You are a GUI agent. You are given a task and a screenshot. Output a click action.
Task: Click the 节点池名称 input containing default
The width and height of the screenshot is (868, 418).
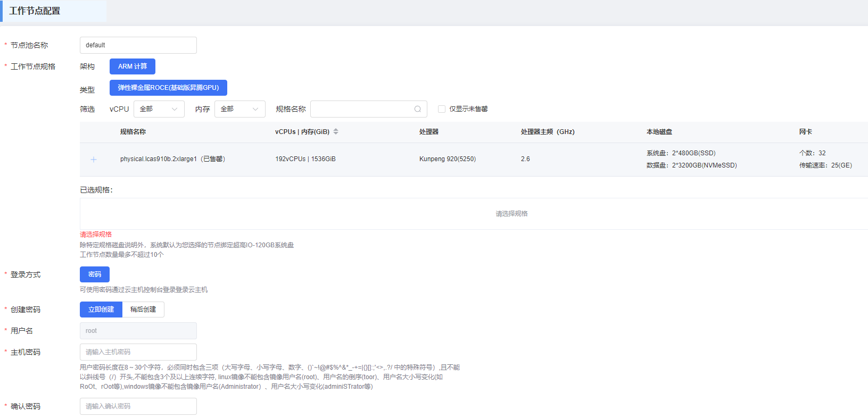pos(138,45)
